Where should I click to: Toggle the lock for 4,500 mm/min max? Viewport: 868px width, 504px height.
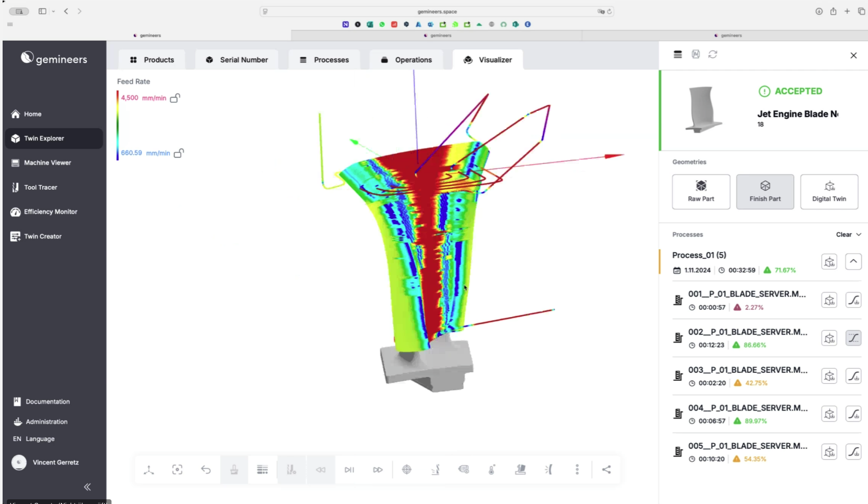(175, 98)
